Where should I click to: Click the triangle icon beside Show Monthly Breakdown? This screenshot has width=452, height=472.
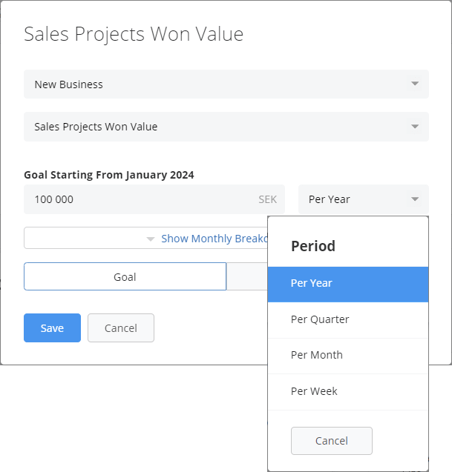(x=151, y=239)
